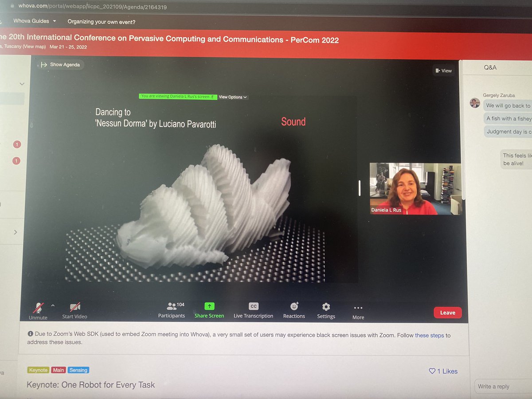Screen dimensions: 532x399
Task: Select 'We will go back to' message
Action: click(508, 106)
